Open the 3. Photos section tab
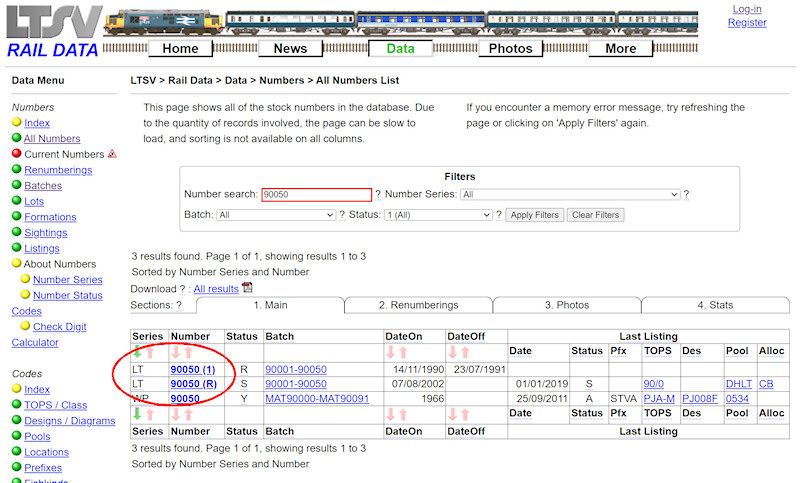800x483 pixels. coord(566,305)
